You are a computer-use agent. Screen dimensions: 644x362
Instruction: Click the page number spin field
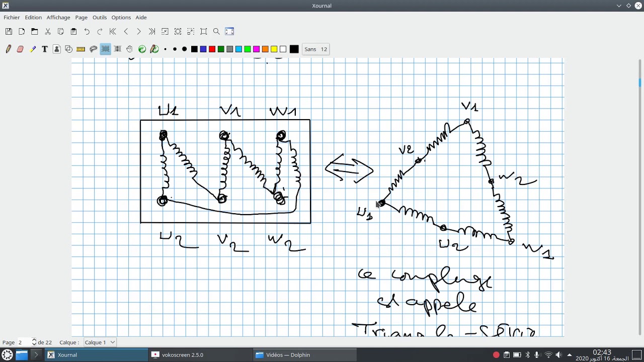(27, 342)
